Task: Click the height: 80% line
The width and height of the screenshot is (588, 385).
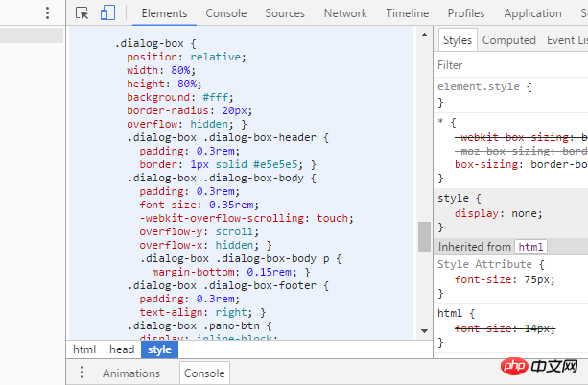Action: tap(164, 84)
